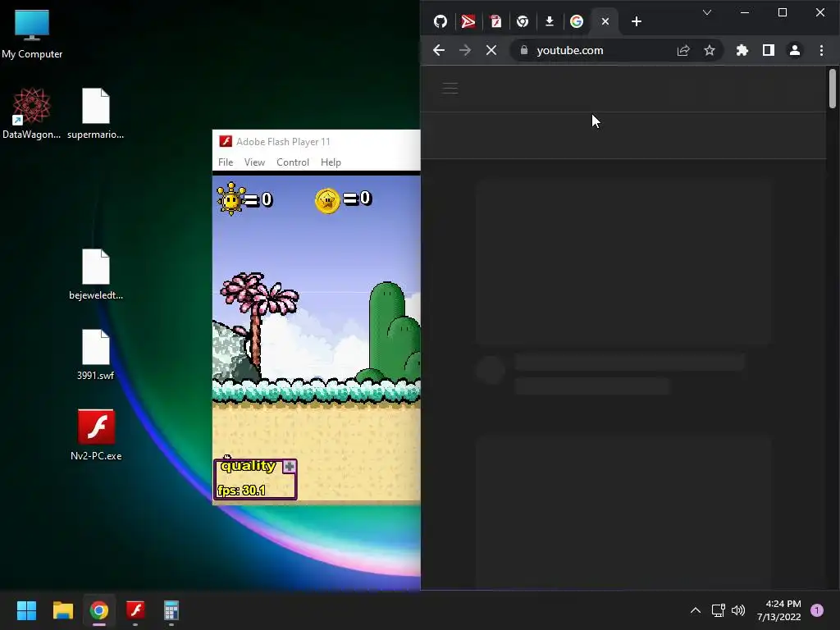Select 3991.swf file on desktop

tap(95, 355)
